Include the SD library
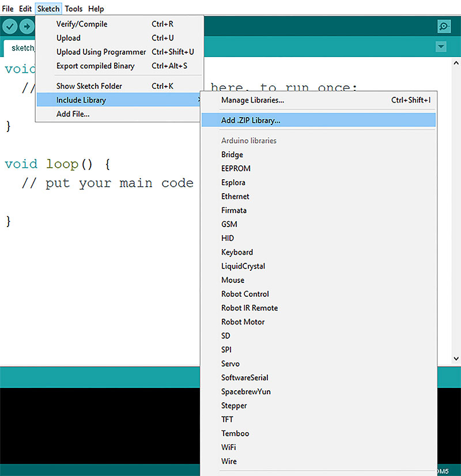 (319, 336)
